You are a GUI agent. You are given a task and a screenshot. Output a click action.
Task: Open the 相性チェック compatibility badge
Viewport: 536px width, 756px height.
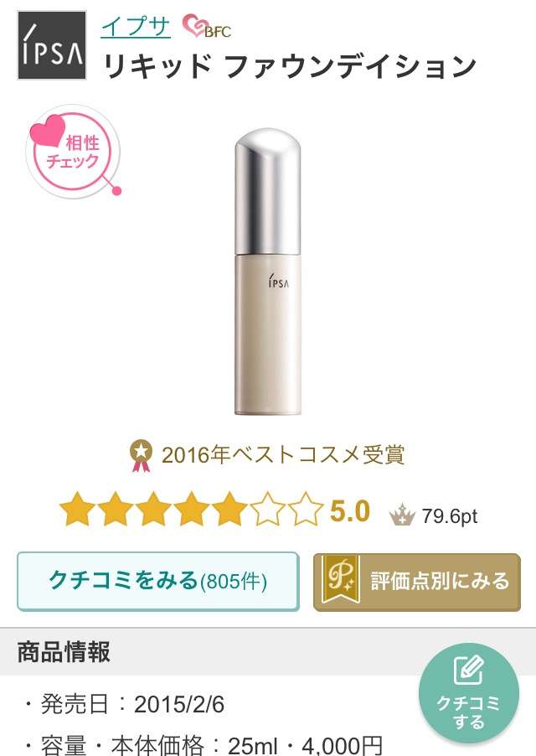click(x=73, y=152)
